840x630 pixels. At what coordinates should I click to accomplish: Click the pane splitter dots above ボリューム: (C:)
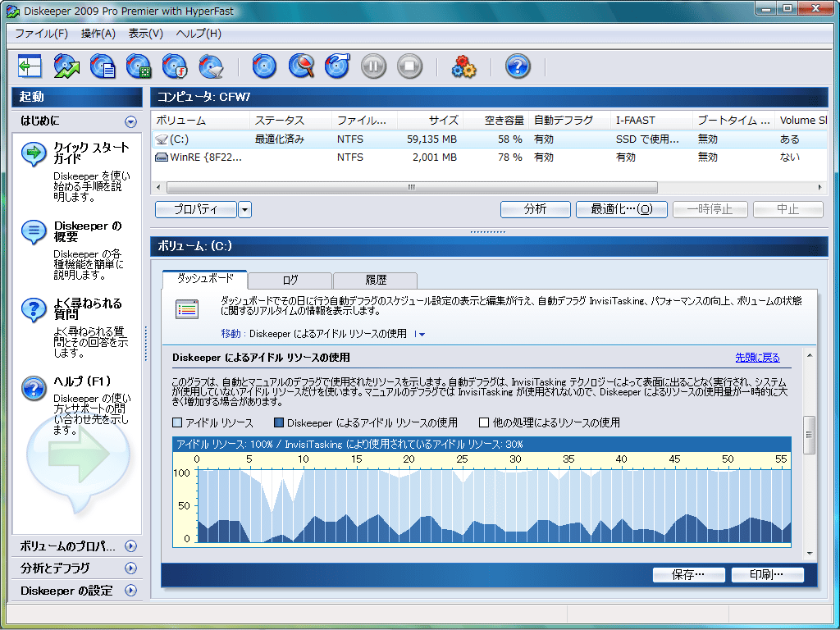(x=487, y=232)
